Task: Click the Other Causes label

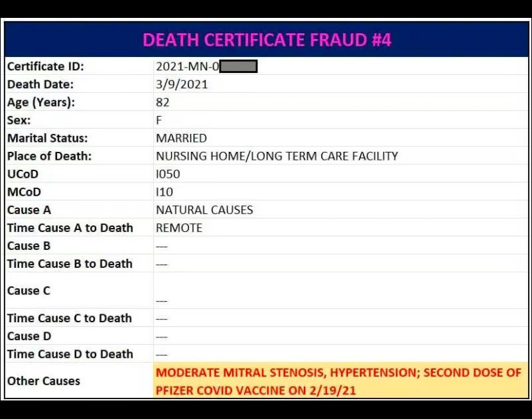Action: click(44, 381)
